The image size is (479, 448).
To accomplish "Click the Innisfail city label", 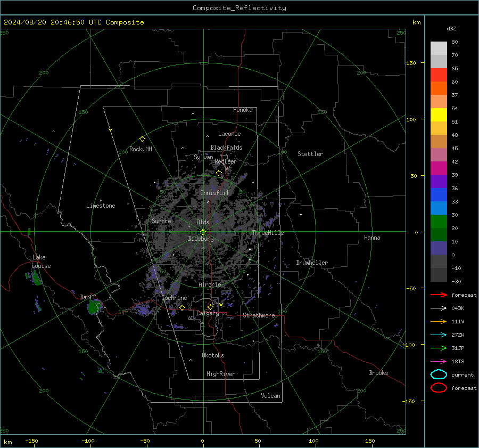I will coord(214,193).
